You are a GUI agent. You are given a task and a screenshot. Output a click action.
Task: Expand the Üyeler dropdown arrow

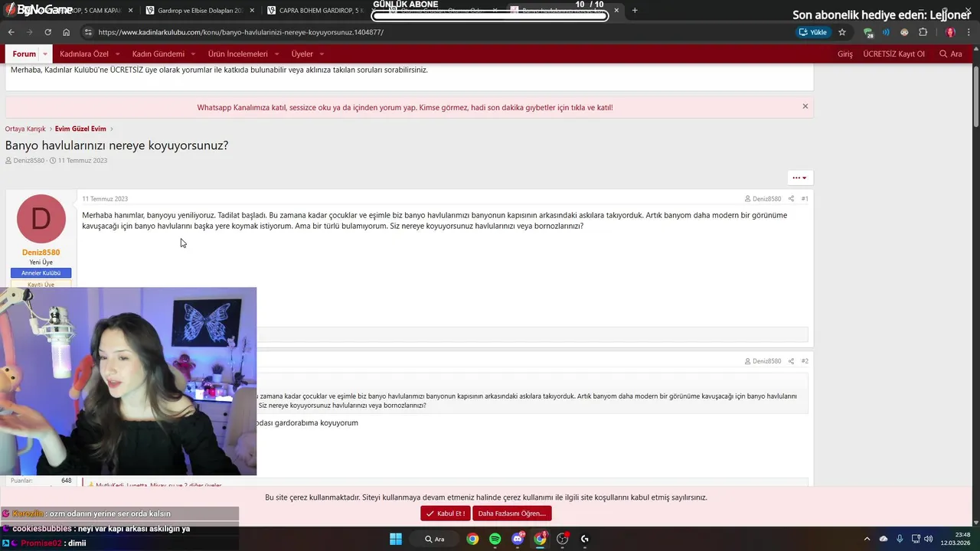coord(322,54)
